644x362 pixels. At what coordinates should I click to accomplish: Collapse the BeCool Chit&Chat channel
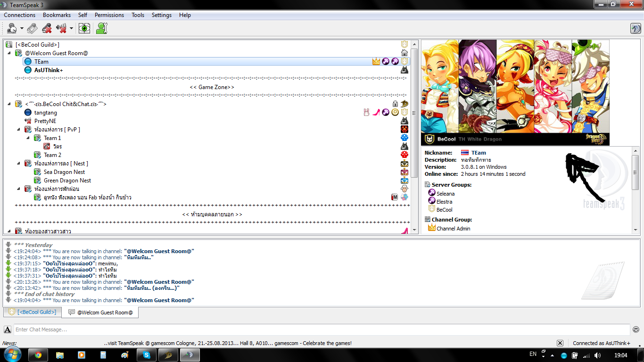click(9, 104)
